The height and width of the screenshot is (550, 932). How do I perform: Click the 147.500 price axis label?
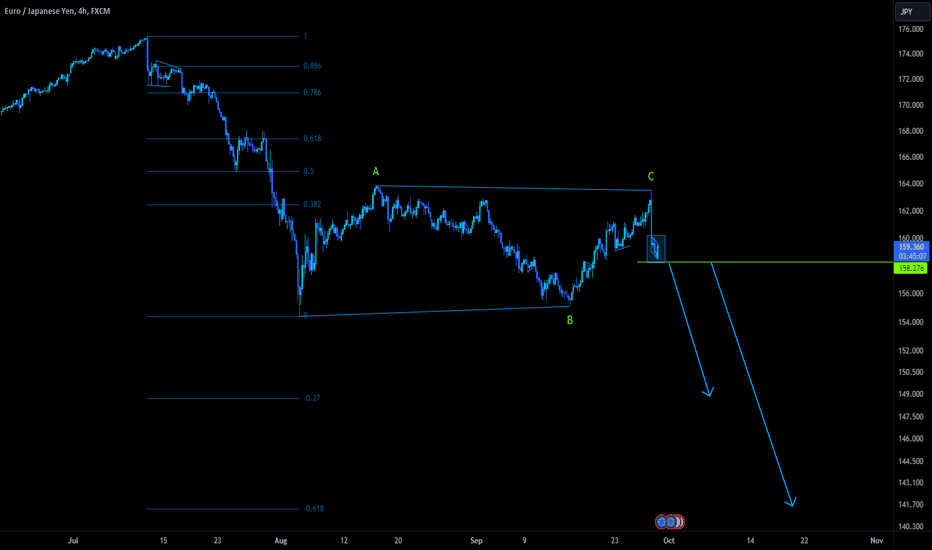click(911, 417)
